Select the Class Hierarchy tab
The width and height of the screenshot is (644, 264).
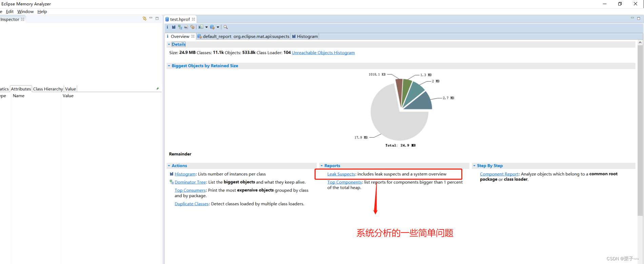point(48,89)
